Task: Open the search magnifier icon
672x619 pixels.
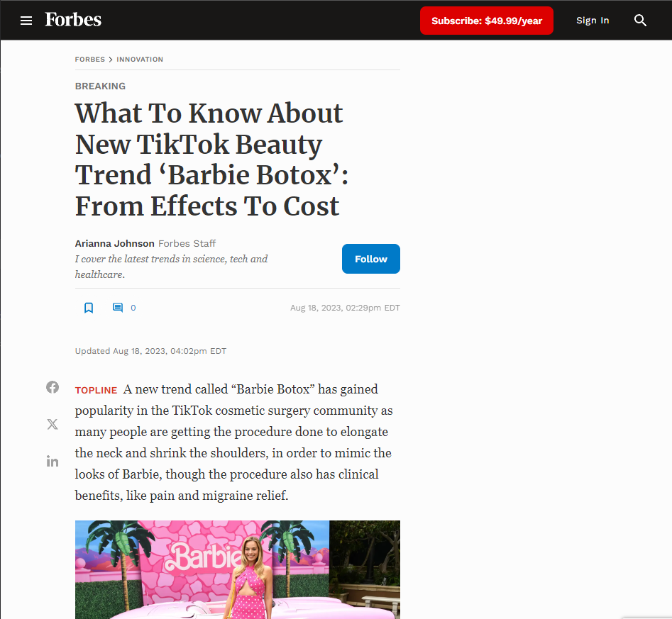Action: click(640, 20)
